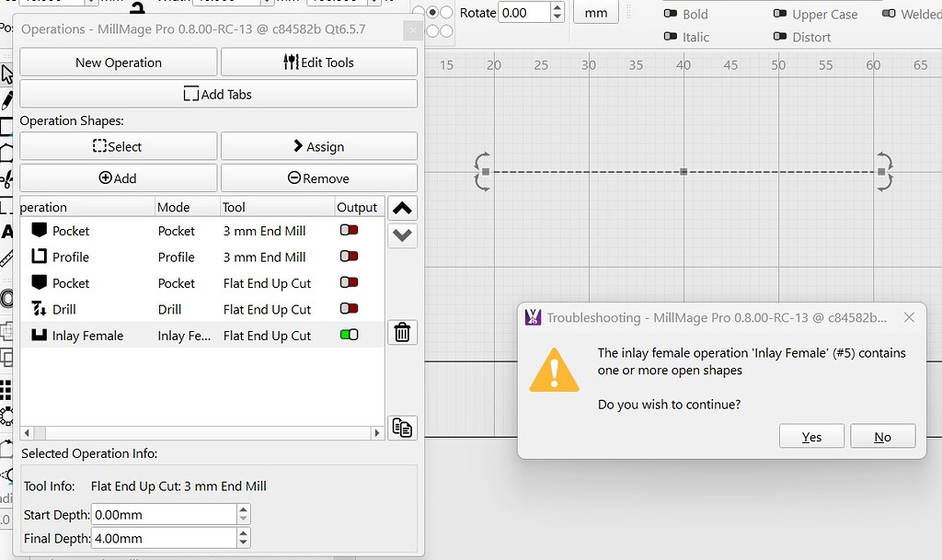Click 'Flat End Up Cut' in Drill row
Viewport: 942px width, 560px height.
pyautogui.click(x=267, y=309)
